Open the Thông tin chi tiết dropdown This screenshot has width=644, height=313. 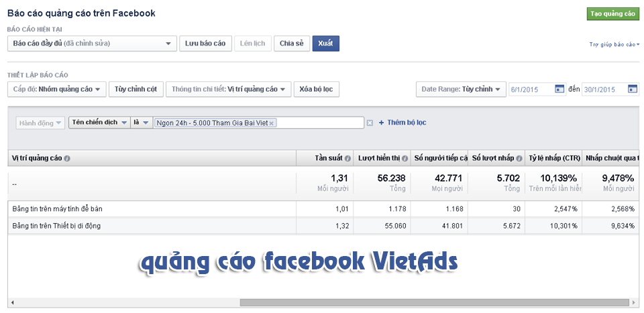click(228, 89)
